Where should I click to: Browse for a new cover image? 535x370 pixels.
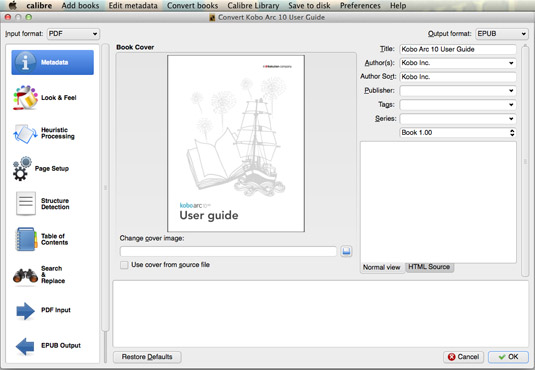pos(346,252)
